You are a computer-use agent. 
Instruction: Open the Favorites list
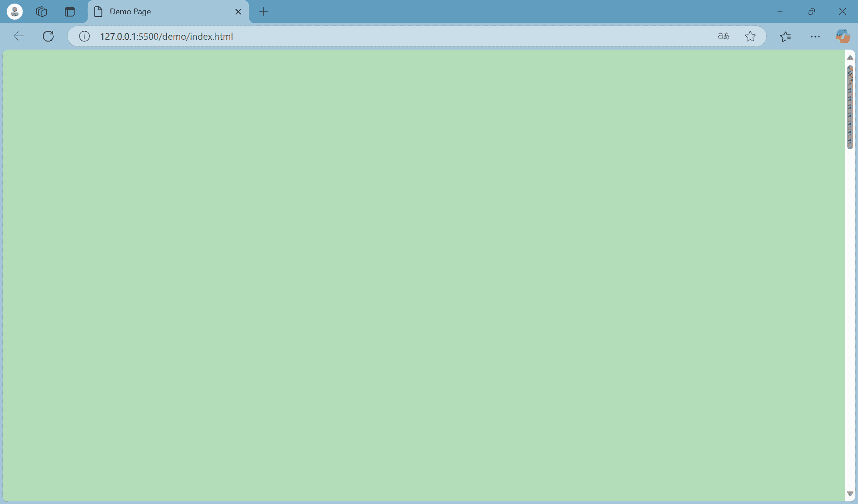click(x=786, y=36)
